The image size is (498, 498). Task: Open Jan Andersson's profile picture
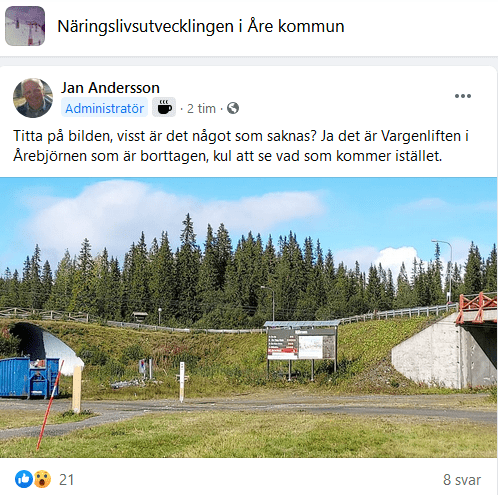33,98
